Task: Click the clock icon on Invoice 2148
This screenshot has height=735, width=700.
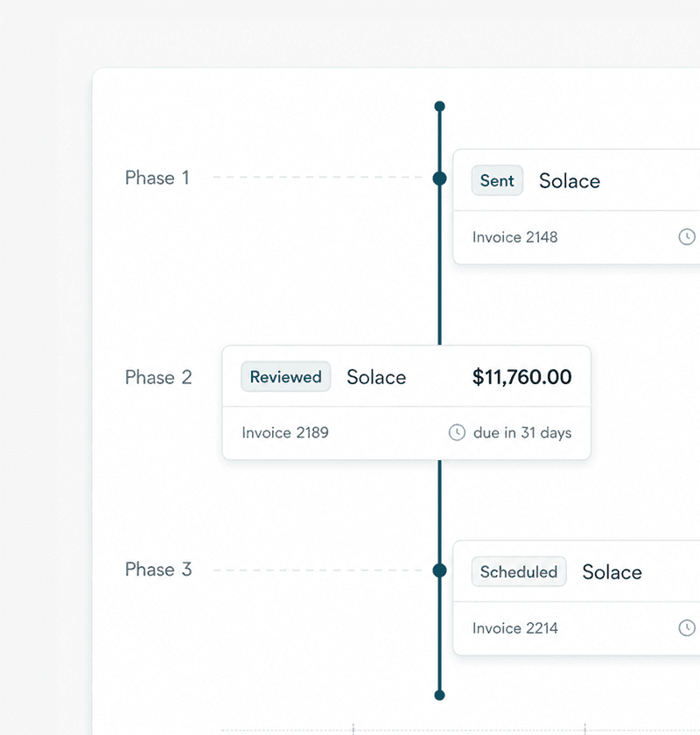Action: pos(687,237)
